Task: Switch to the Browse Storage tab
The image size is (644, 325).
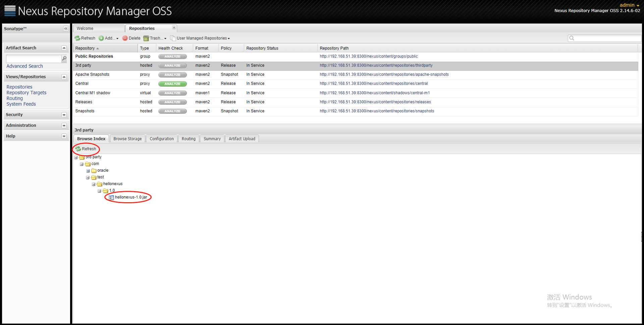Action: tap(127, 139)
